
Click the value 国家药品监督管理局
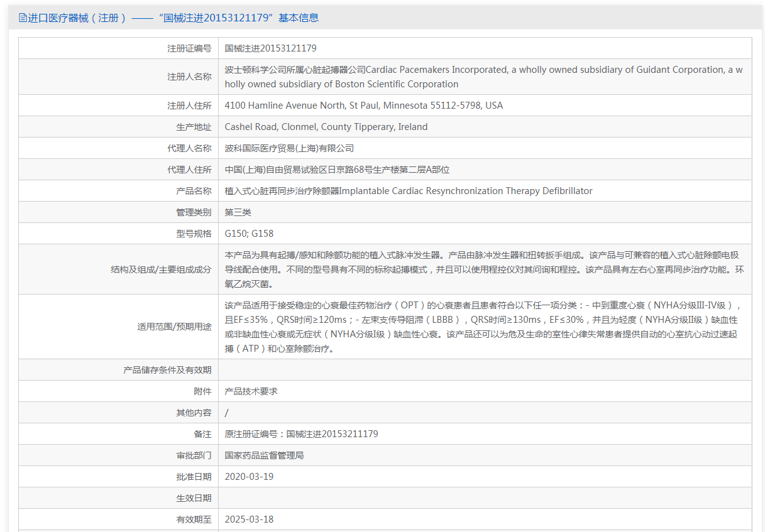(265, 455)
